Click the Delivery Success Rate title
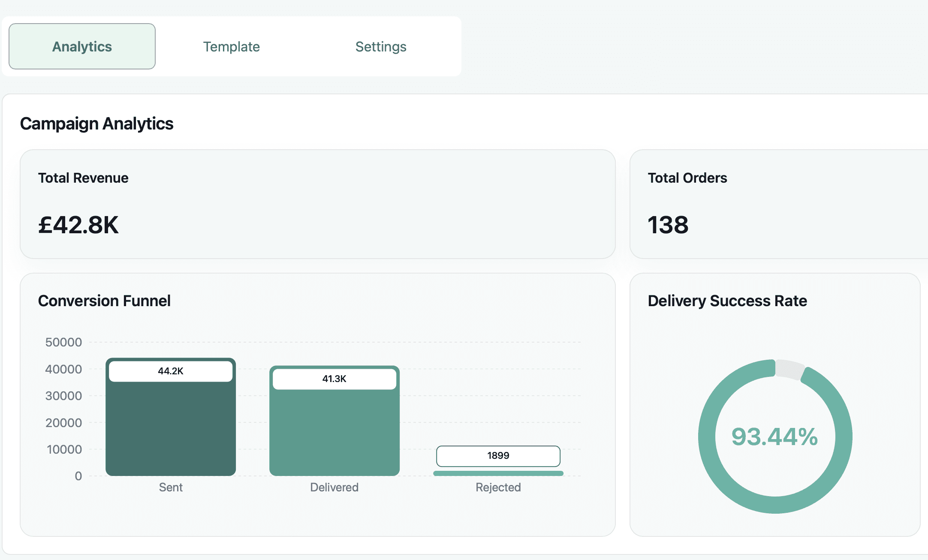928x560 pixels. point(727,301)
